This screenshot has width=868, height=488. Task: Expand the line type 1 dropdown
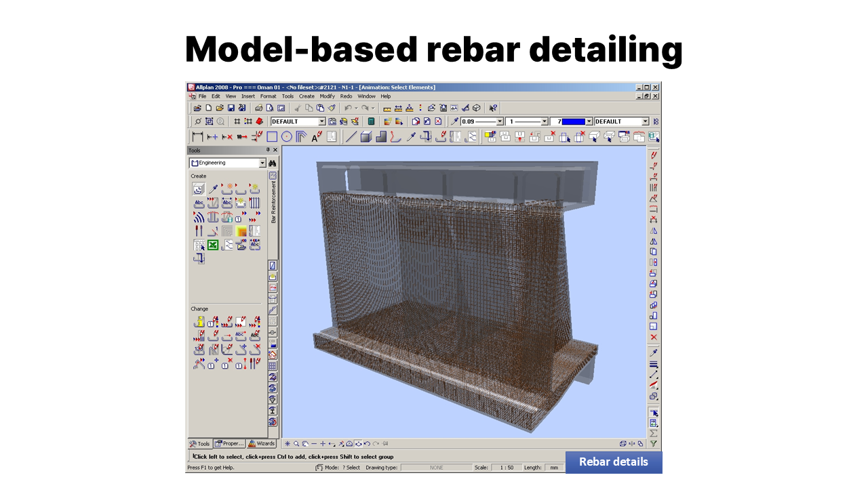[x=545, y=122]
